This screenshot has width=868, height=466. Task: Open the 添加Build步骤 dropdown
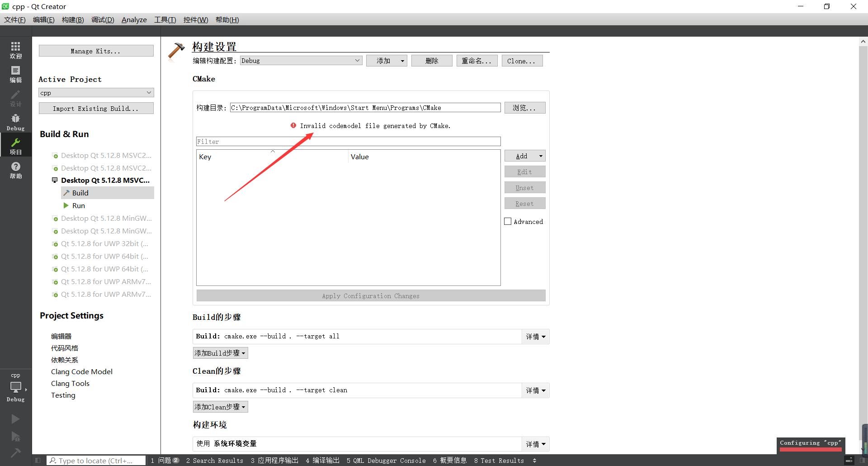220,353
